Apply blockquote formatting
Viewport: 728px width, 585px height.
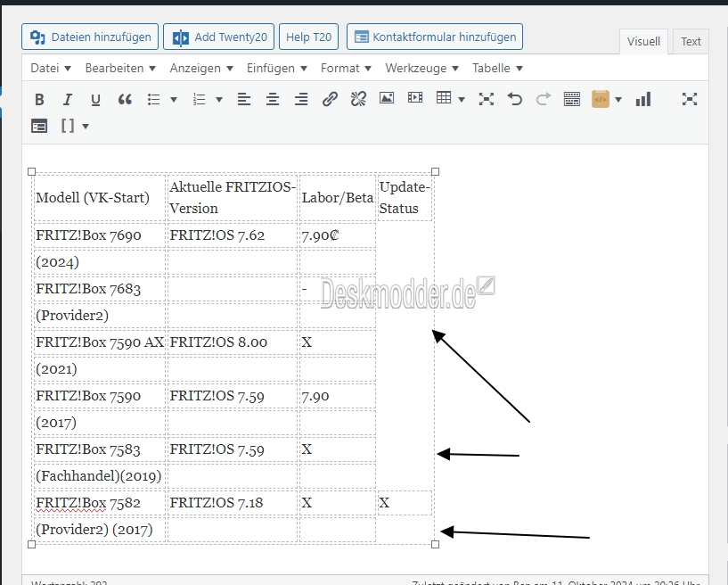pyautogui.click(x=125, y=99)
